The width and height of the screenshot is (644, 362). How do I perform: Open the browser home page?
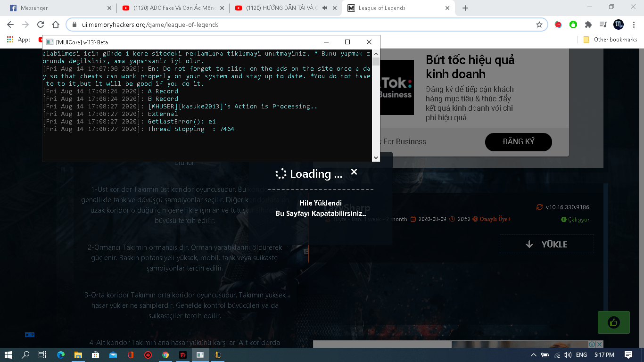point(56,25)
